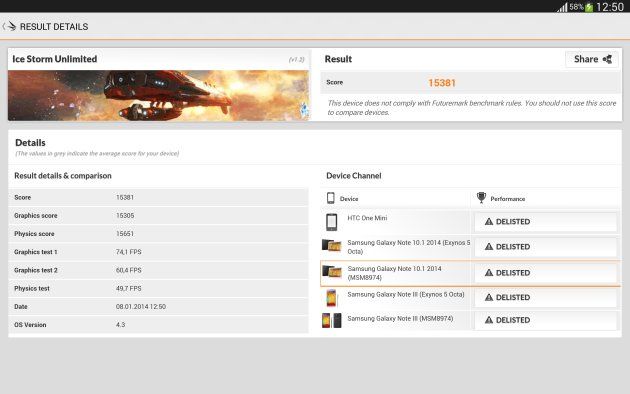This screenshot has height=394, width=630.
Task: Select DELISTED for Note 10.1 Exynos 5 Octa
Action: click(546, 247)
